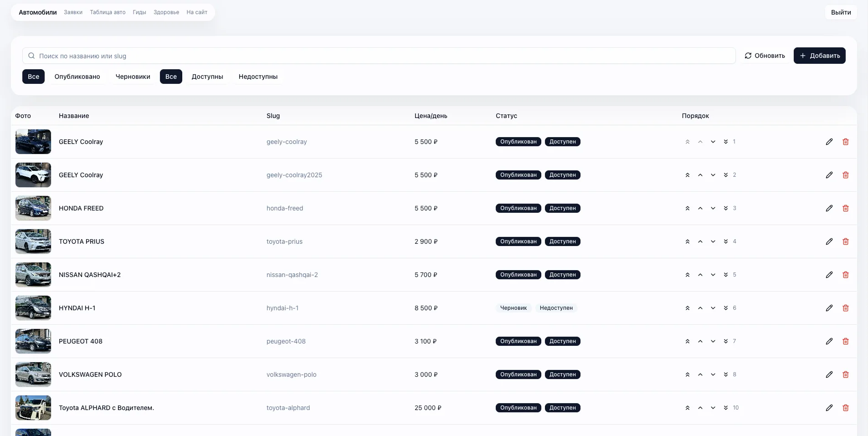The height and width of the screenshot is (436, 868).
Task: Send HONDA FREED to the bottom of the list
Action: tap(726, 208)
